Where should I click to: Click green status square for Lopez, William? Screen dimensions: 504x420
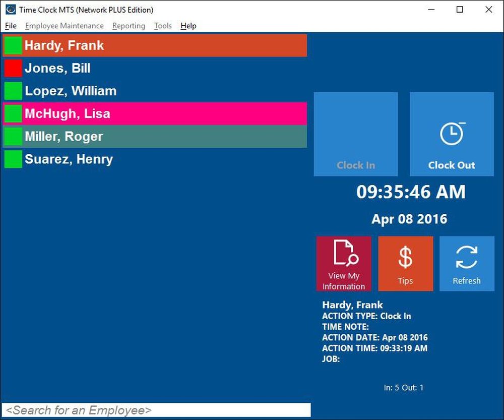pyautogui.click(x=13, y=91)
